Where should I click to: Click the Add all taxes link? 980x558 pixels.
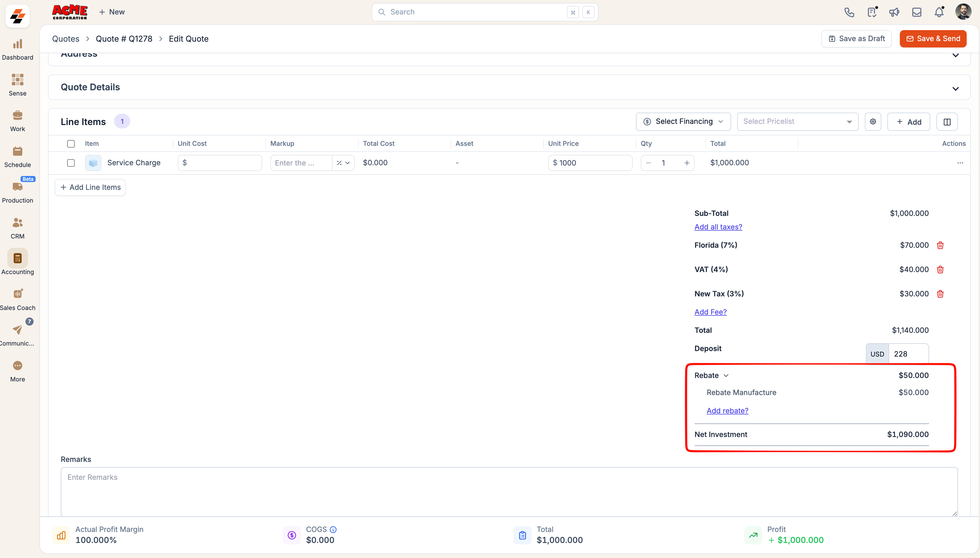coord(718,227)
